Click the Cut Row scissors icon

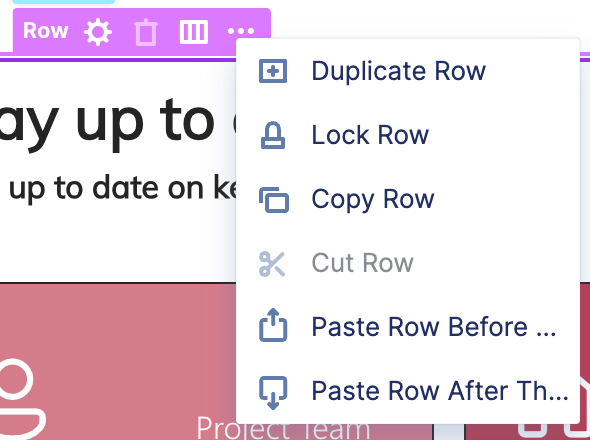pos(272,263)
